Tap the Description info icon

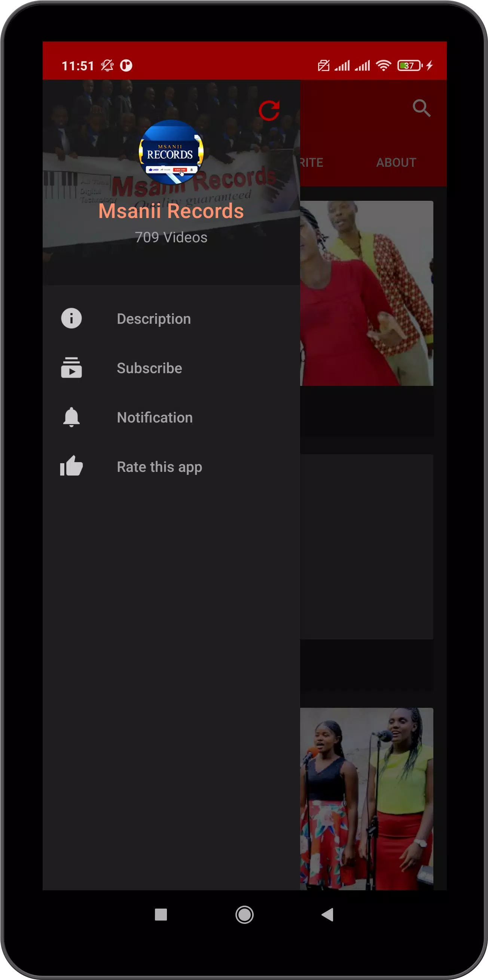coord(71,318)
